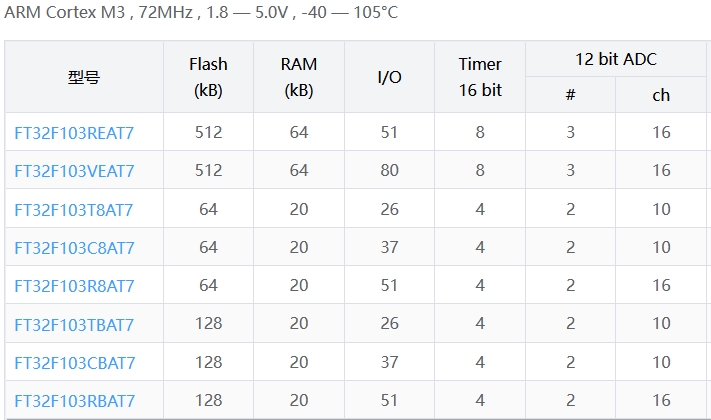Image resolution: width=711 pixels, height=420 pixels.
Task: Open the FT32F103TBAT7 link
Action: click(x=73, y=325)
